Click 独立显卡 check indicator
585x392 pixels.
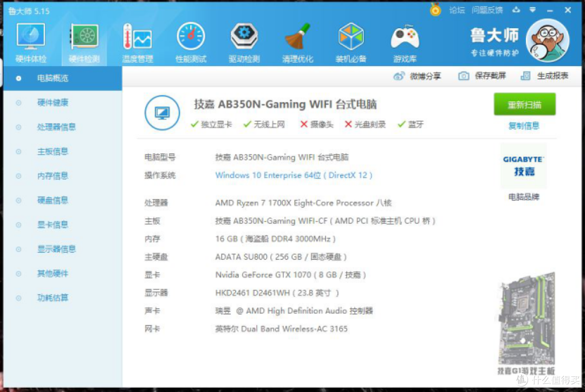[211, 124]
